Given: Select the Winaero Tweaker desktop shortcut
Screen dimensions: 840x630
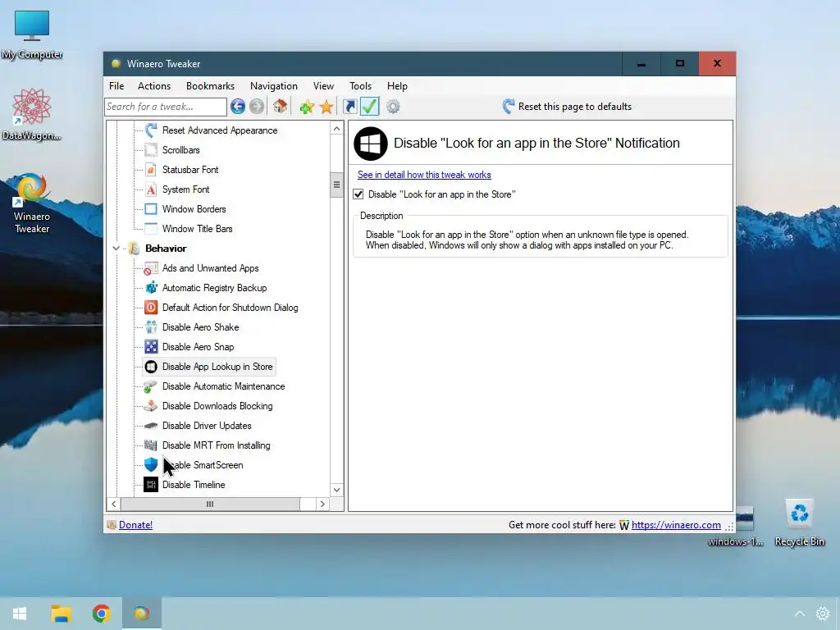Looking at the screenshot, I should point(32,203).
